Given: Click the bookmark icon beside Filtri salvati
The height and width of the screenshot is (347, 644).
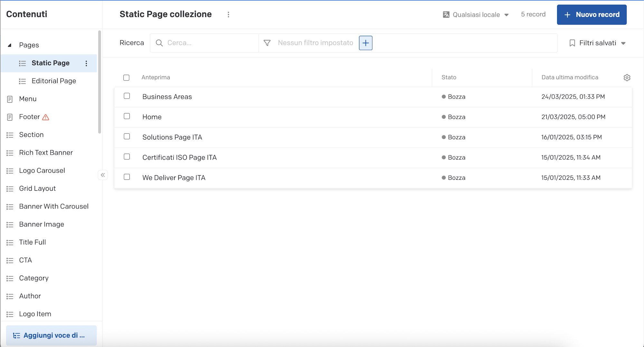Looking at the screenshot, I should (x=572, y=43).
